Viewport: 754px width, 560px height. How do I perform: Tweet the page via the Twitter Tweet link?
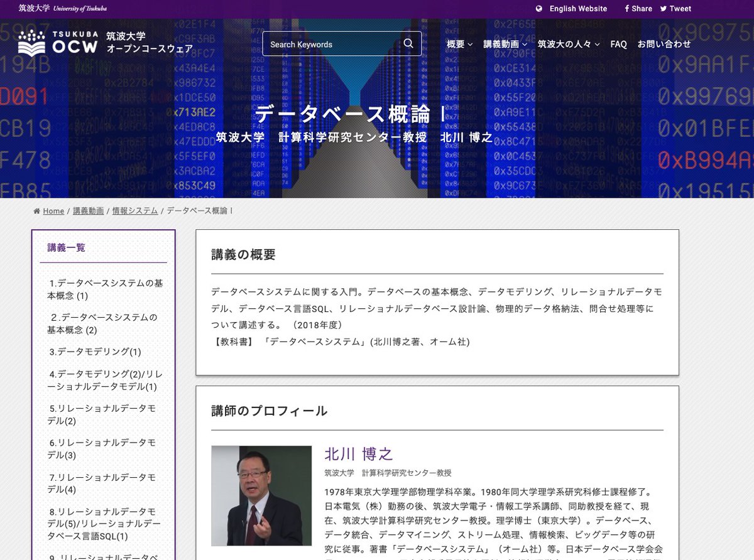[x=675, y=9]
